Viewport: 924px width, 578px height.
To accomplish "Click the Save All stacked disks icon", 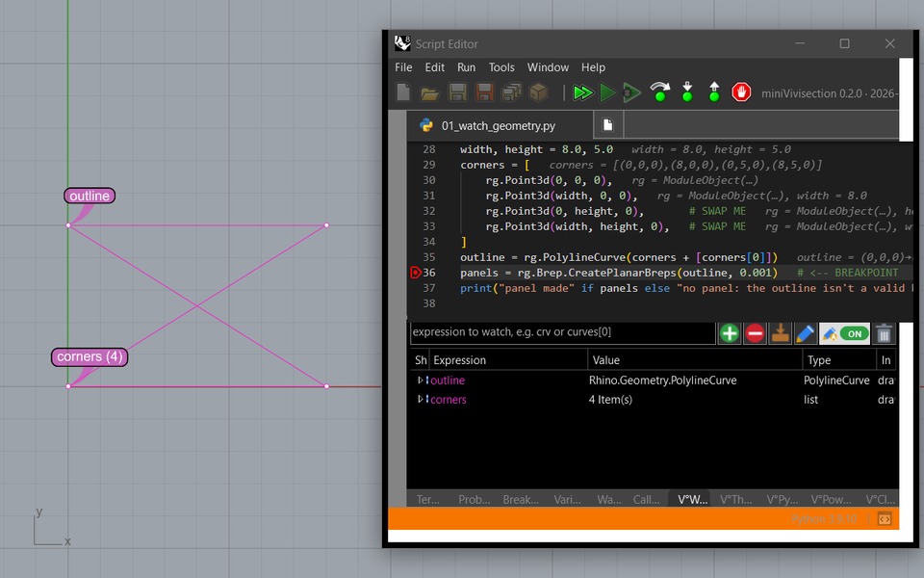I will point(511,92).
